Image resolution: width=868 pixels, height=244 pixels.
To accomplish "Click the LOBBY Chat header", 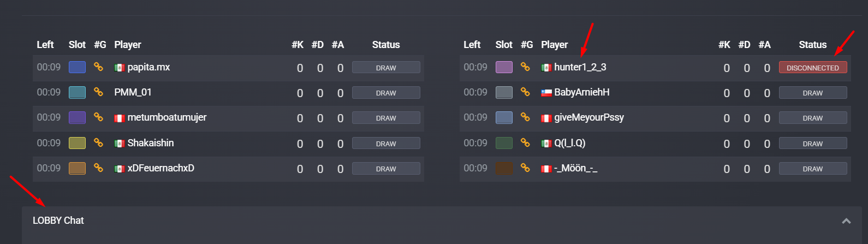I will pos(58,221).
